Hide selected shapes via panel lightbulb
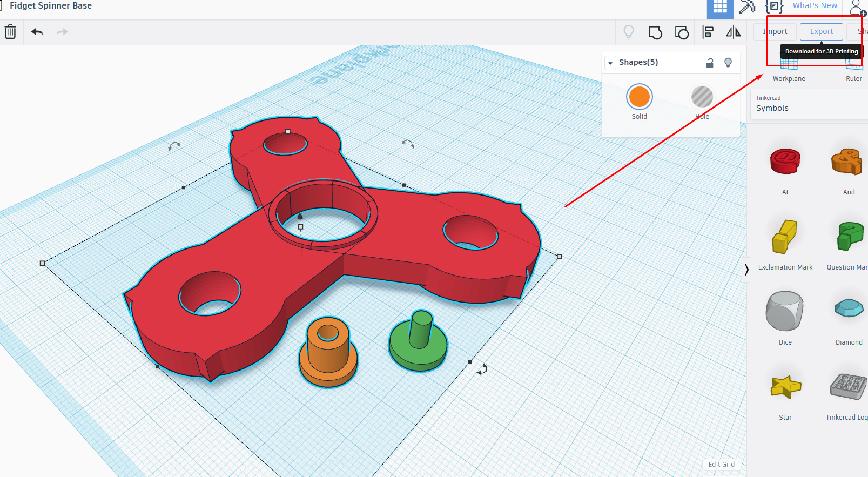This screenshot has height=477, width=868. 728,63
